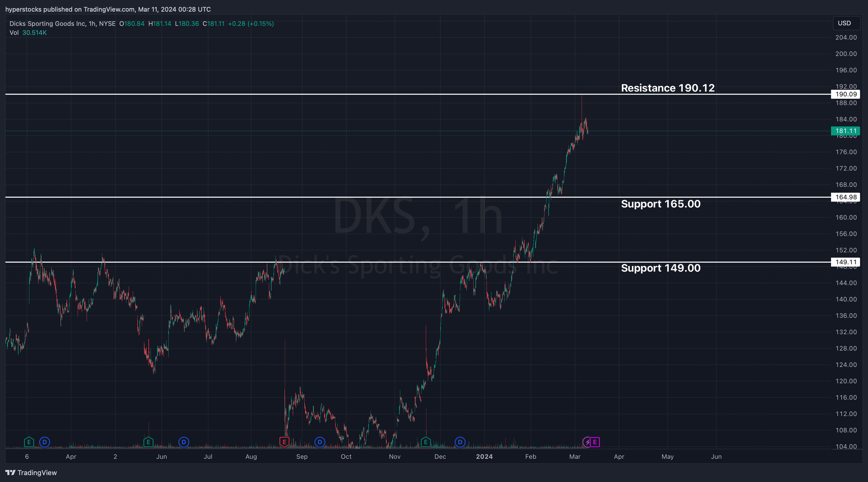The height and width of the screenshot is (482, 868).
Task: Select the Support 165.00 text label
Action: point(660,204)
